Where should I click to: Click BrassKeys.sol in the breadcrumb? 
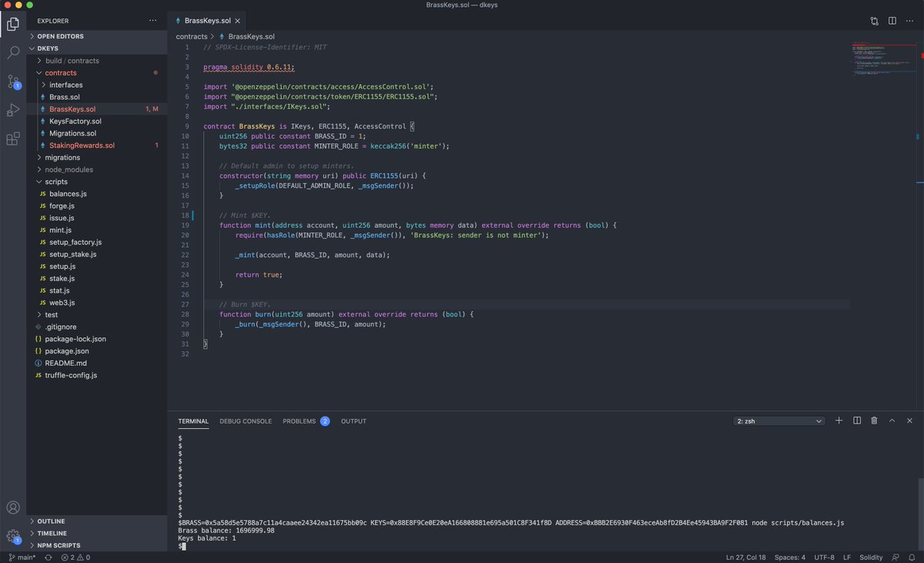tap(251, 36)
